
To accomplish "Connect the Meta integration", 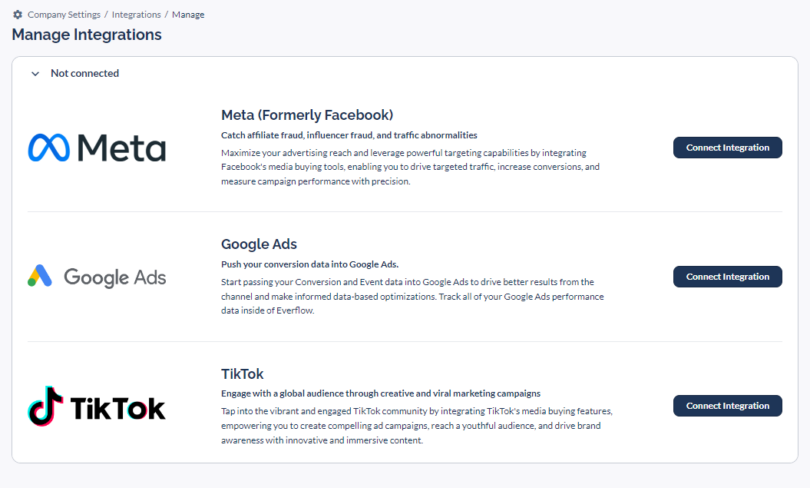I will (x=727, y=147).
